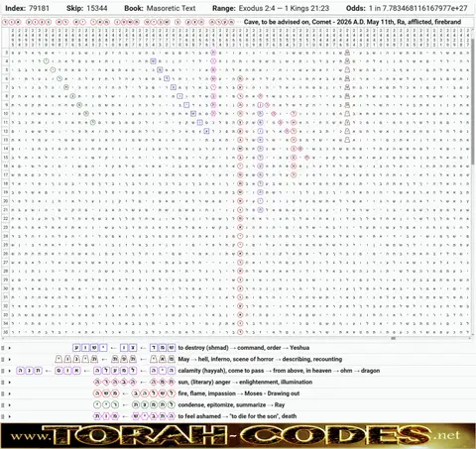Open the www.TORAH-CODES.net banner link
Screen dimensions: 476x449
click(238, 435)
